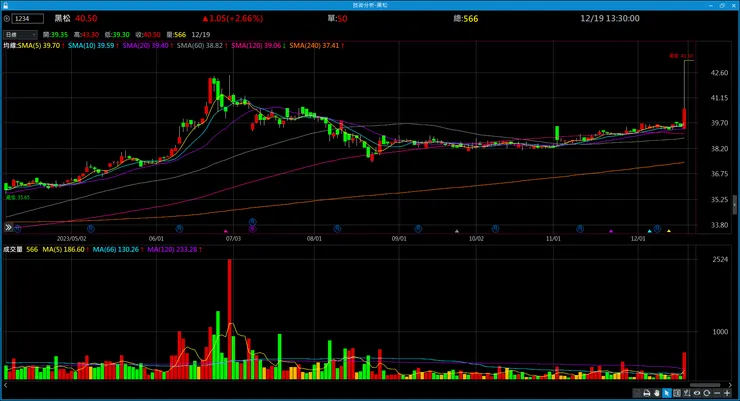
Task: Click the magenta triangle marker near 07/03
Action: (x=226, y=231)
